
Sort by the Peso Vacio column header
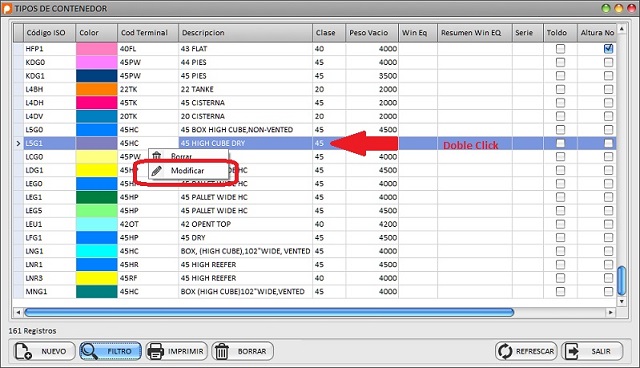pyautogui.click(x=372, y=33)
